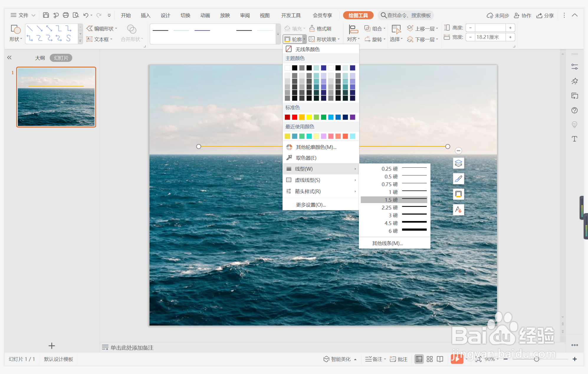Switch to slide sorter grid view
Image resolution: width=588 pixels, height=374 pixels.
(x=430, y=359)
